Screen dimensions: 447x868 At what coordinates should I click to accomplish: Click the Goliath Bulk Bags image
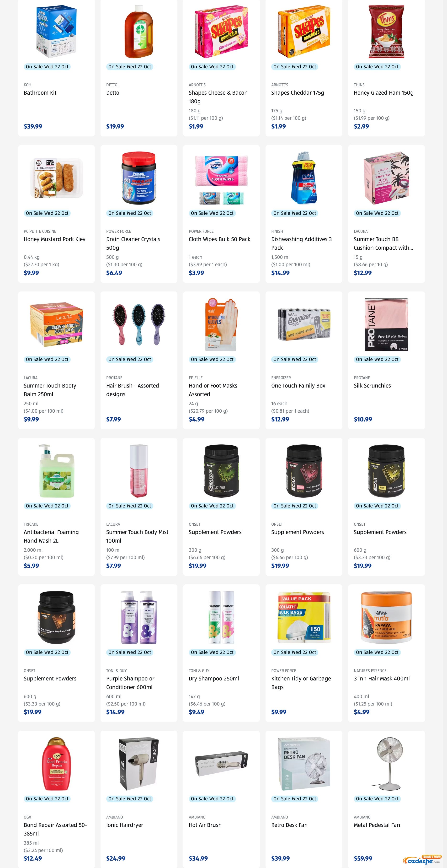[304, 617]
